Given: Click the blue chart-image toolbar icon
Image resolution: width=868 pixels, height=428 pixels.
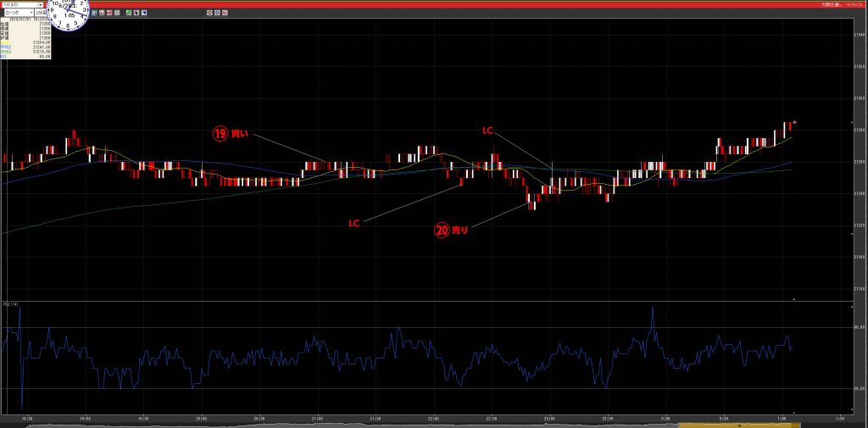Looking at the screenshot, I should click(x=94, y=13).
